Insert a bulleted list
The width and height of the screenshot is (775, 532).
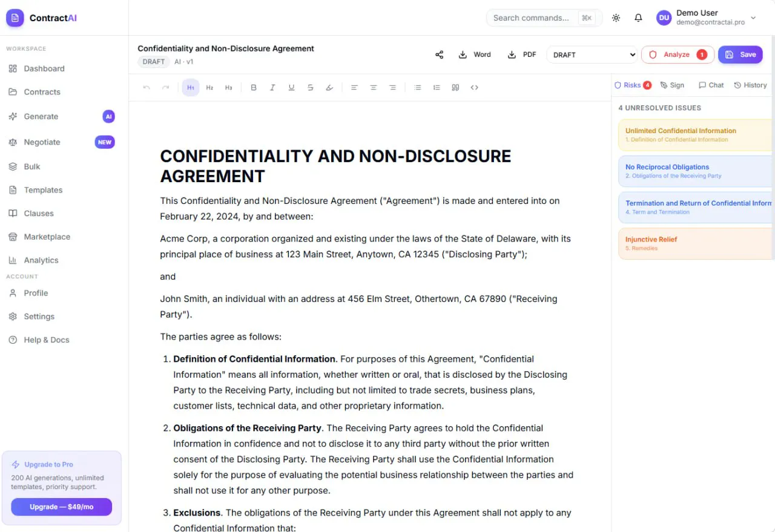click(x=417, y=88)
